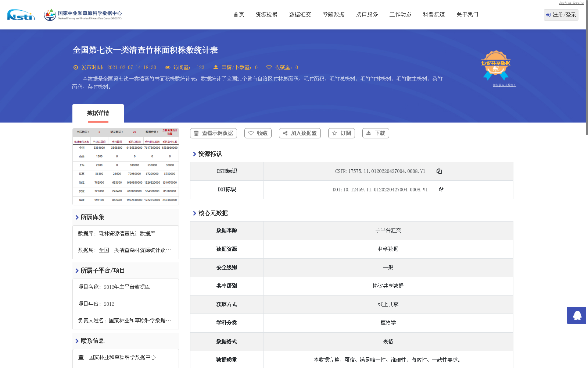Switch to the 数据详情 tab
The height and width of the screenshot is (368, 588).
pyautogui.click(x=98, y=113)
